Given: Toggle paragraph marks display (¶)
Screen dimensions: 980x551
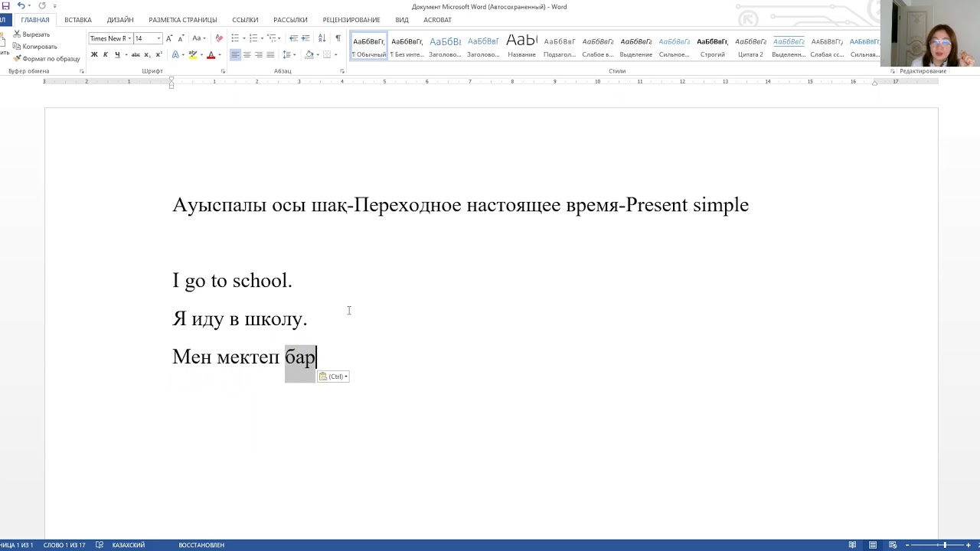Looking at the screenshot, I should coord(338,38).
